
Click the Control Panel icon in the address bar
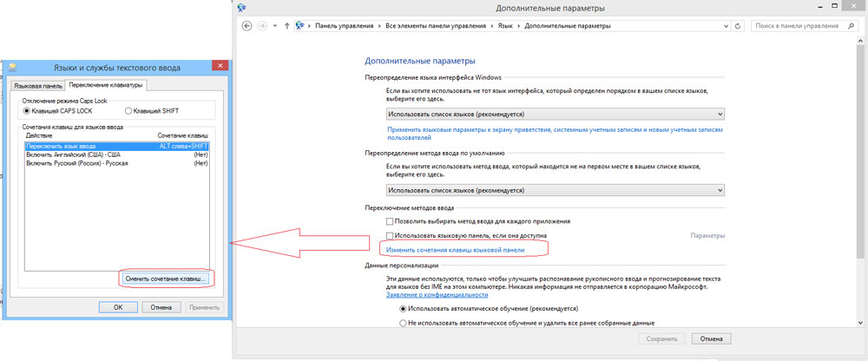(x=300, y=26)
